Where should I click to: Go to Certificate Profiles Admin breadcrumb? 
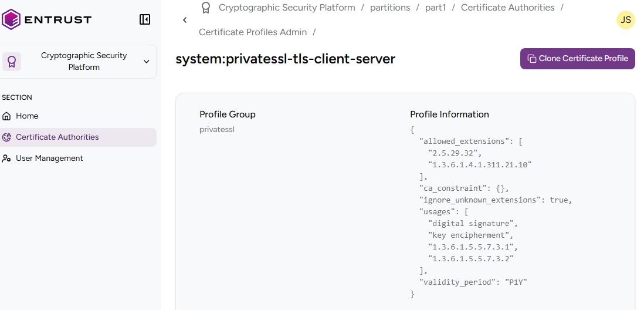tap(253, 32)
